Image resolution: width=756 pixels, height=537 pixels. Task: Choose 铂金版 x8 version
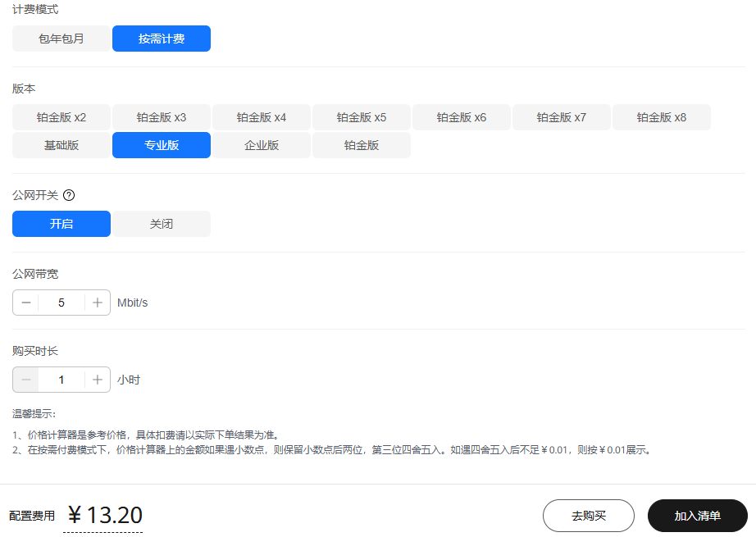(662, 117)
